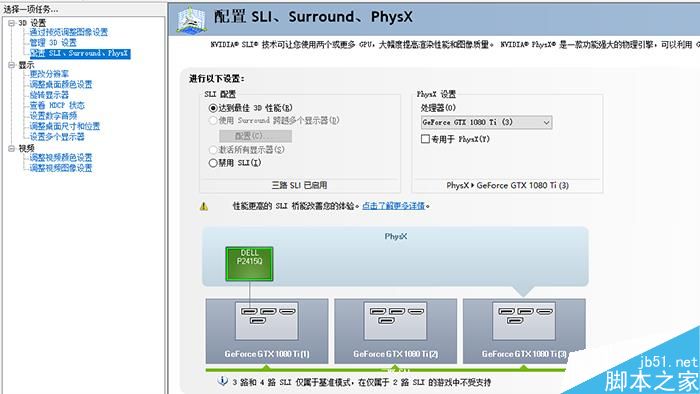Open 管理 3D 设置 page
Screen dimensions: 700x394
[x=53, y=43]
